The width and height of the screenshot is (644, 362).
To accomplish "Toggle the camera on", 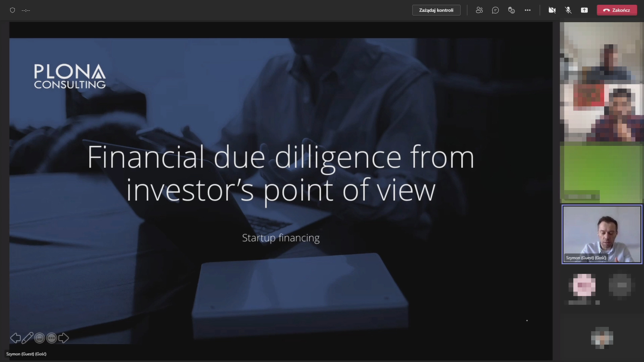I will point(552,10).
